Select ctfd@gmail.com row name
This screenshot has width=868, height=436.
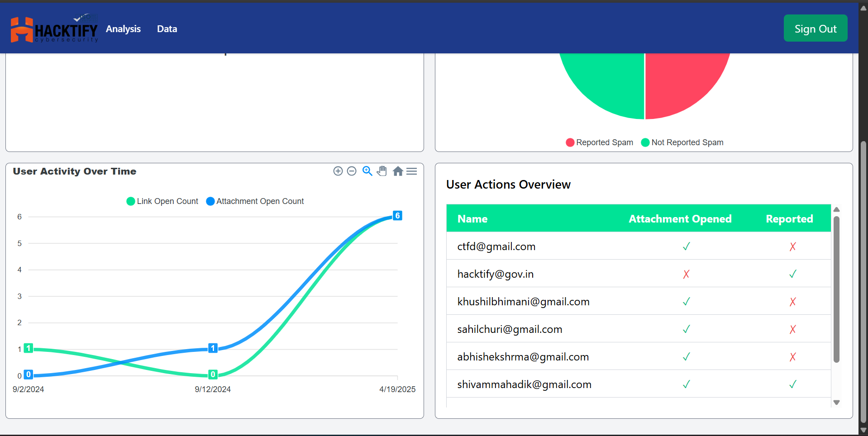click(496, 246)
